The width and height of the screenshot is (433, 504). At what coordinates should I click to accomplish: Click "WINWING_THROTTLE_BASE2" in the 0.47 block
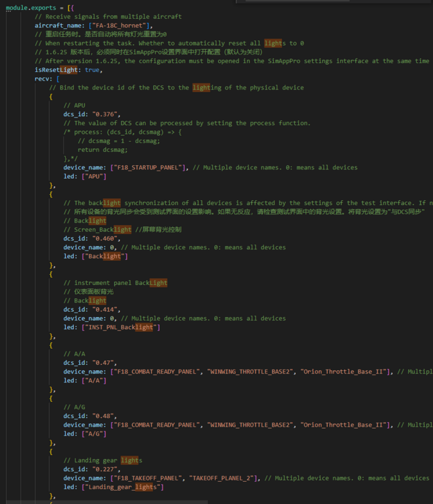tap(250, 372)
